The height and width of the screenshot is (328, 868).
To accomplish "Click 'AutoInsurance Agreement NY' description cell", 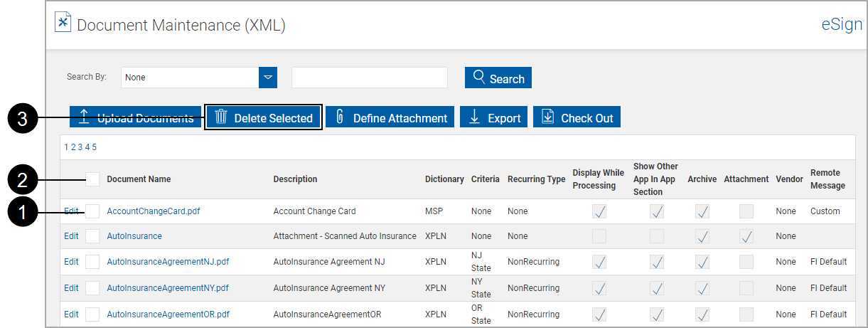I will click(x=329, y=288).
